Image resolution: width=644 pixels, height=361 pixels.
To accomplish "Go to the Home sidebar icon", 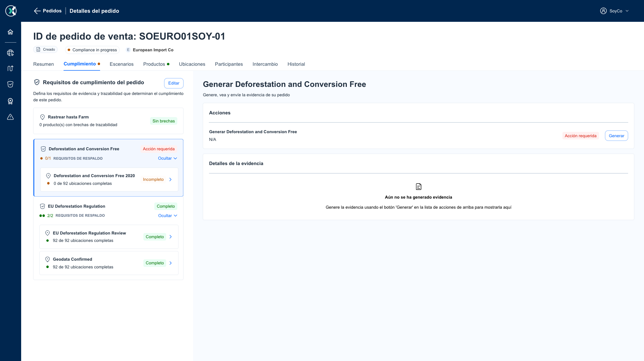I will tap(10, 32).
